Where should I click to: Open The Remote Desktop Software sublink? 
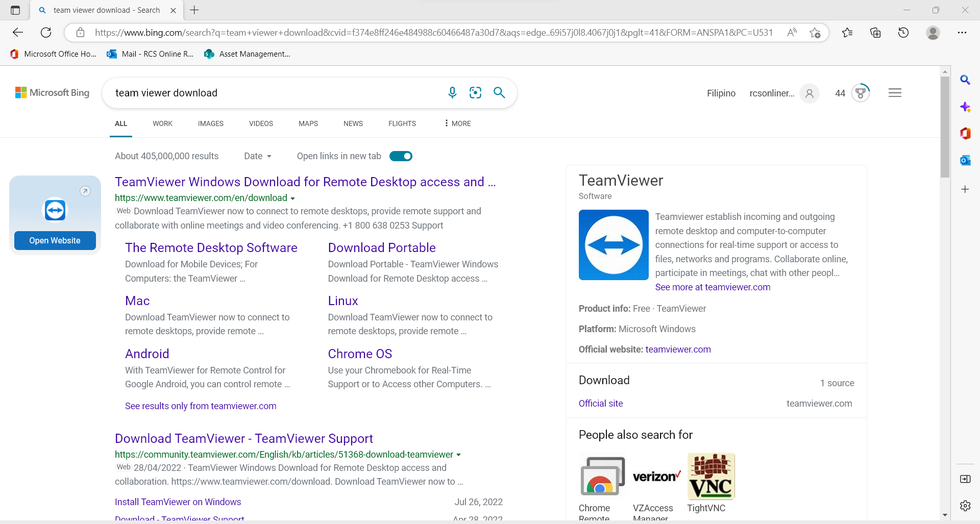pos(211,247)
